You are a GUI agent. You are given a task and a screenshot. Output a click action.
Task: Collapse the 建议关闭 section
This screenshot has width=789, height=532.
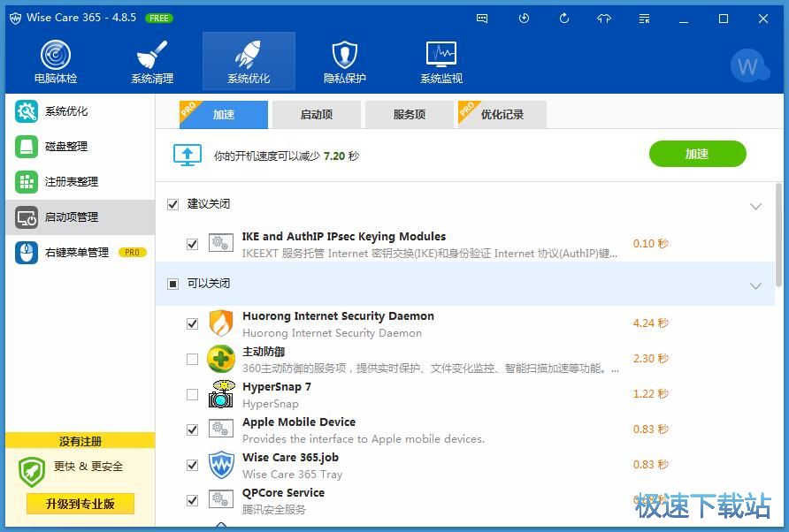pyautogui.click(x=756, y=205)
